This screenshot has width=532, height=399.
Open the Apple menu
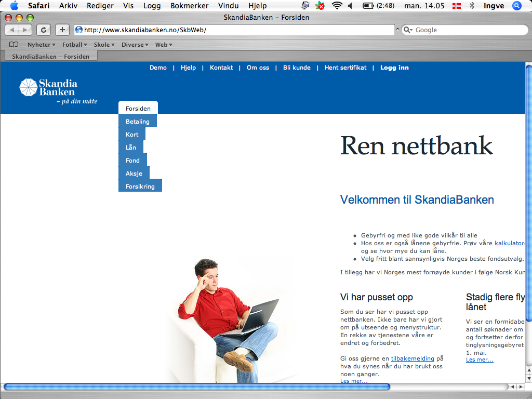(14, 5)
